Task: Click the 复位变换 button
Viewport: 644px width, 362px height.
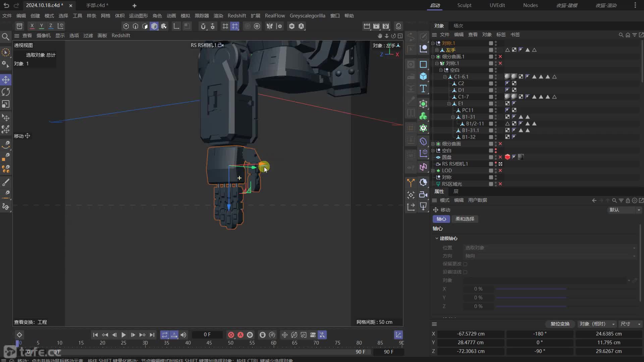Action: [560, 324]
